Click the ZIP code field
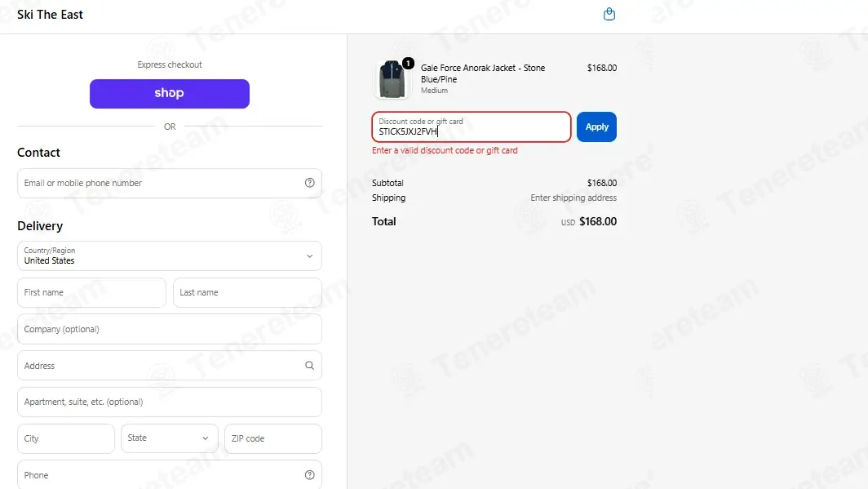Viewport: 868px width, 489px height. coord(273,438)
